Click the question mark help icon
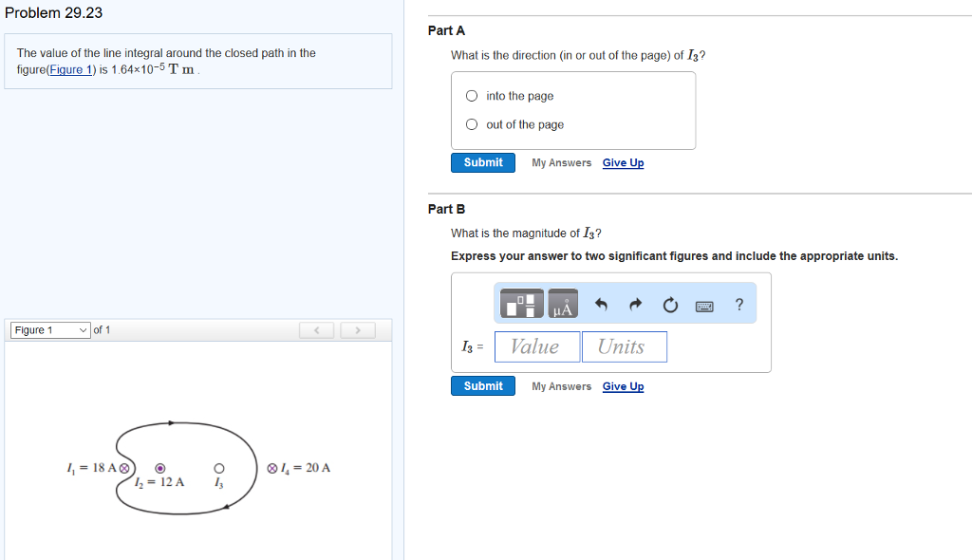The width and height of the screenshot is (972, 560). point(739,303)
